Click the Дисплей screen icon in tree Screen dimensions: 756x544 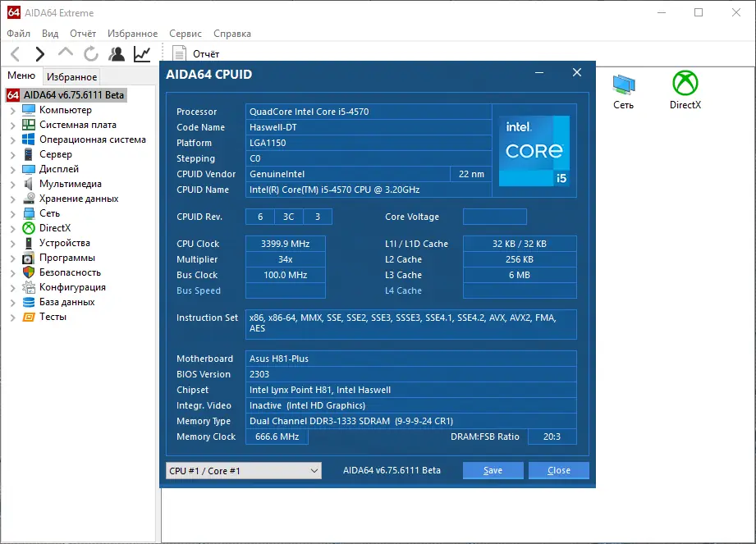(x=29, y=169)
